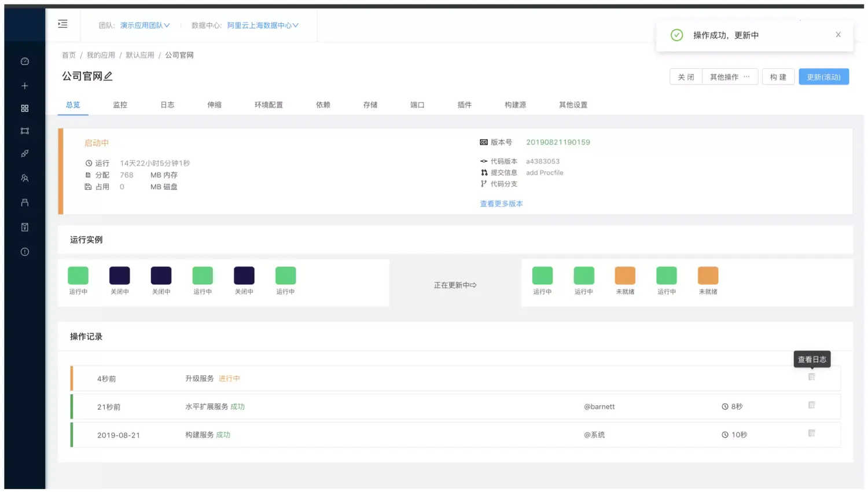View log icon for the 水平扩展服务 record
The width and height of the screenshot is (868, 492).
(x=811, y=405)
